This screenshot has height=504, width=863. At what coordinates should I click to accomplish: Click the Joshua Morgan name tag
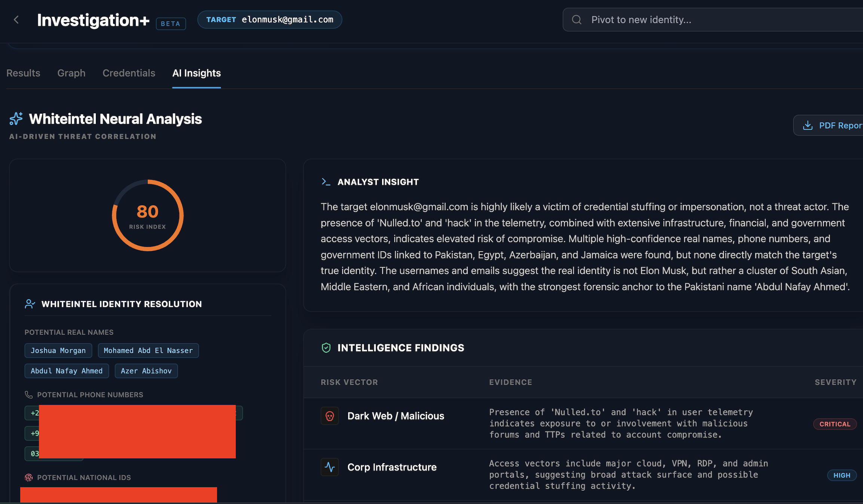[58, 351]
